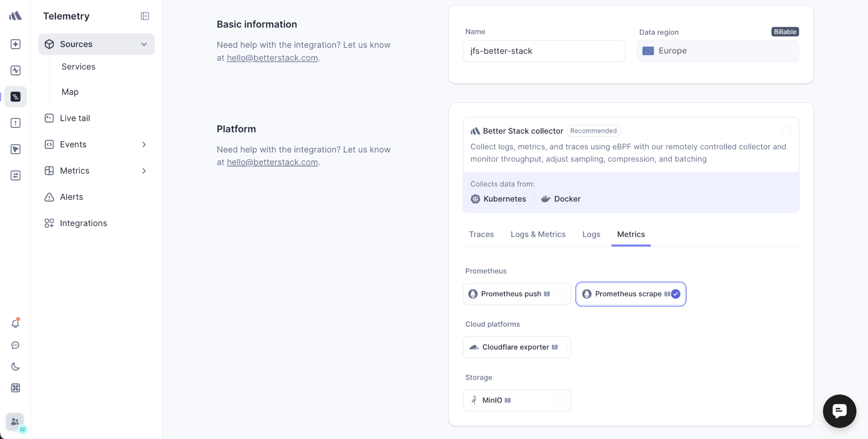Collapse the Sources chevron
Screen dimensions: 868x439
[x=144, y=44]
